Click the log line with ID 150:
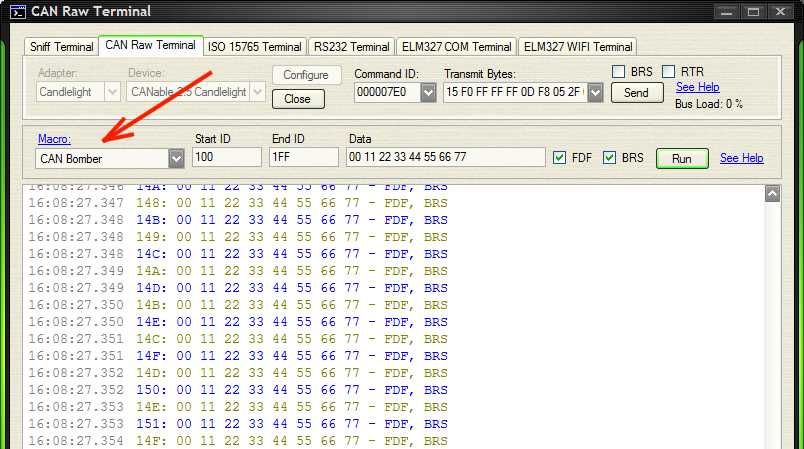The image size is (804, 449). click(x=238, y=390)
